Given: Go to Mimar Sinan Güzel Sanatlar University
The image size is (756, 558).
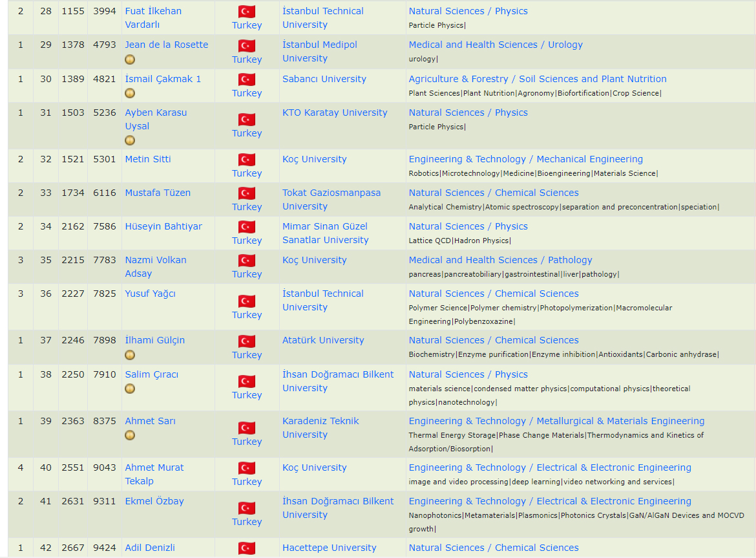Looking at the screenshot, I should tap(326, 233).
